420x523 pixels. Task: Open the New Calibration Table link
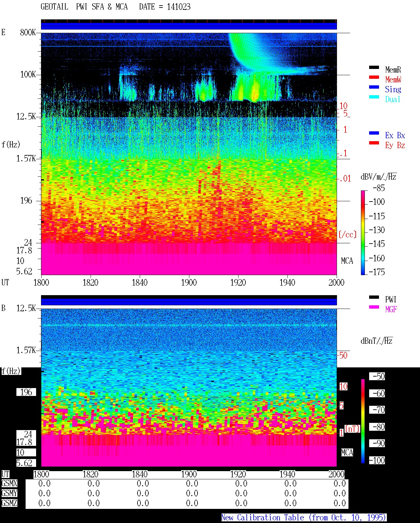pyautogui.click(x=304, y=517)
